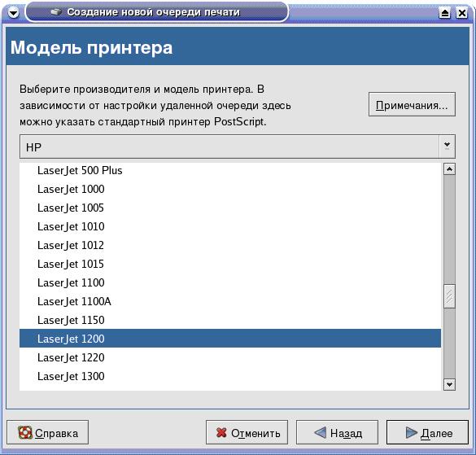Select LaserJet 1100 model
The image size is (476, 455).
(x=230, y=282)
